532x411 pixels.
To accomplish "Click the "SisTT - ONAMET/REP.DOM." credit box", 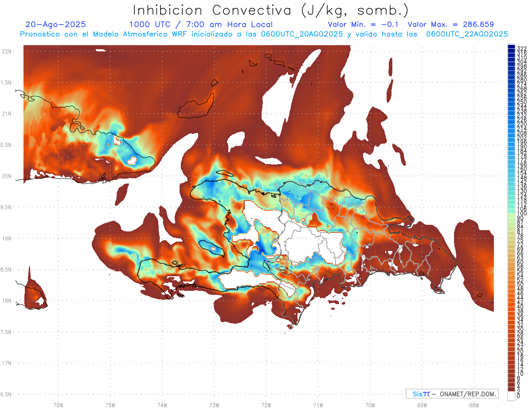I will coord(452,394).
